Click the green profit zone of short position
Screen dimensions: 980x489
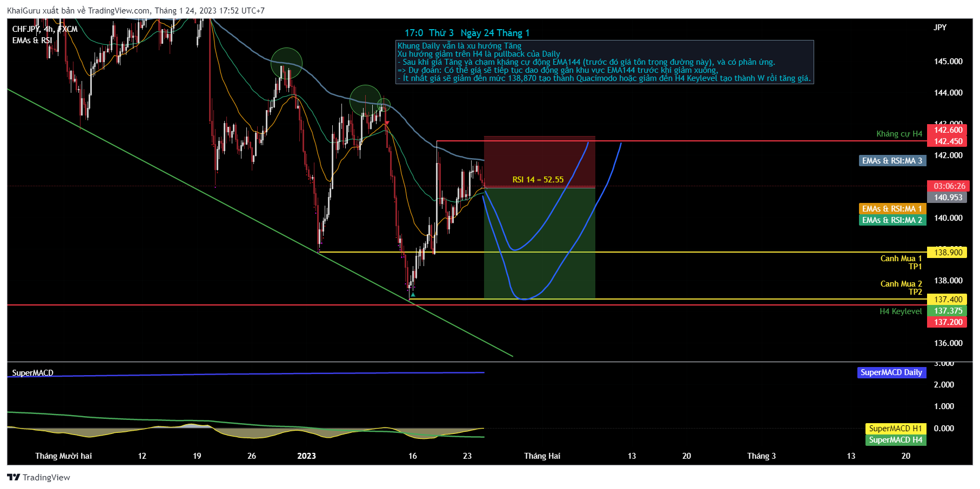click(539, 243)
